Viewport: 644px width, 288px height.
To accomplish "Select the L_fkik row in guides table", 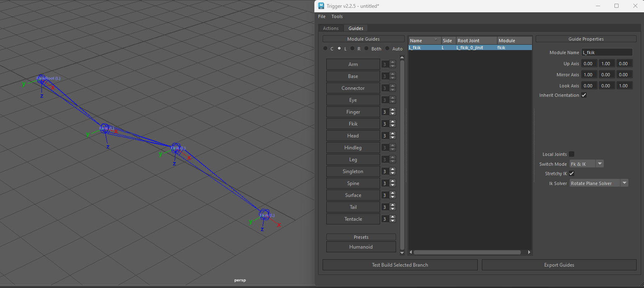I will pos(470,48).
